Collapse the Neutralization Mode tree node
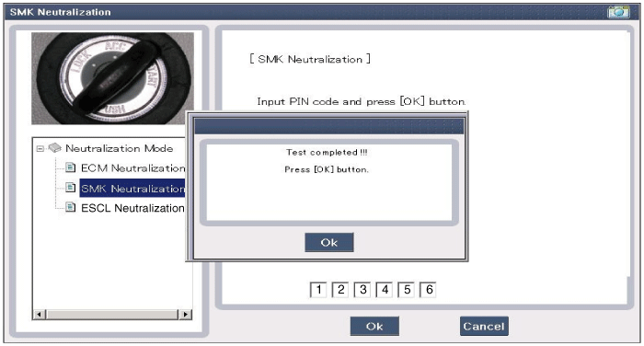Screen dimensions: 644x346 click(40, 148)
